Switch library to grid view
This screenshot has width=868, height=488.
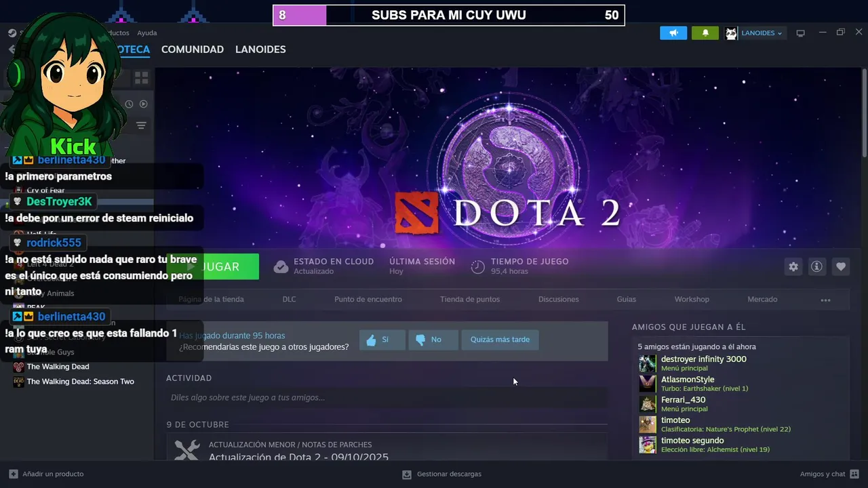coord(142,78)
